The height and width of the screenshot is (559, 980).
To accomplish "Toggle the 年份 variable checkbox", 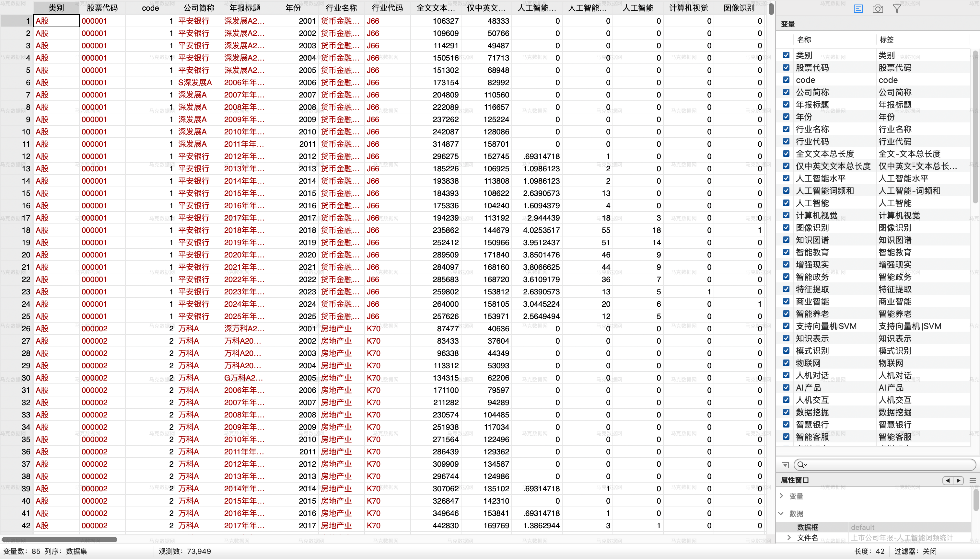I will point(786,117).
